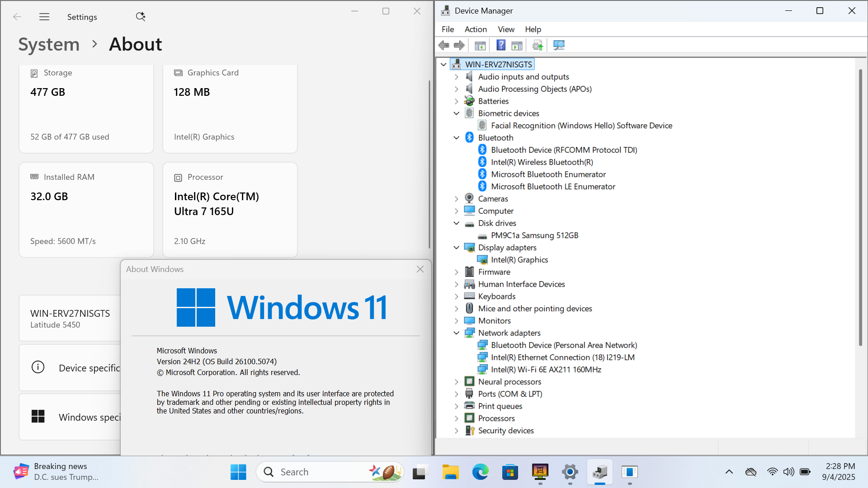Viewport: 868px width, 488px height.
Task: Click the Device Manager vertical scrollbar
Action: coord(860,208)
